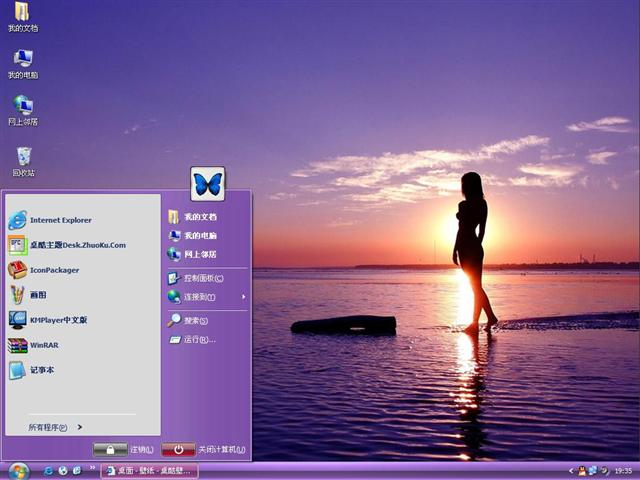Open the 我的文档 folder on the desktop
Image resolution: width=640 pixels, height=480 pixels.
click(x=22, y=13)
